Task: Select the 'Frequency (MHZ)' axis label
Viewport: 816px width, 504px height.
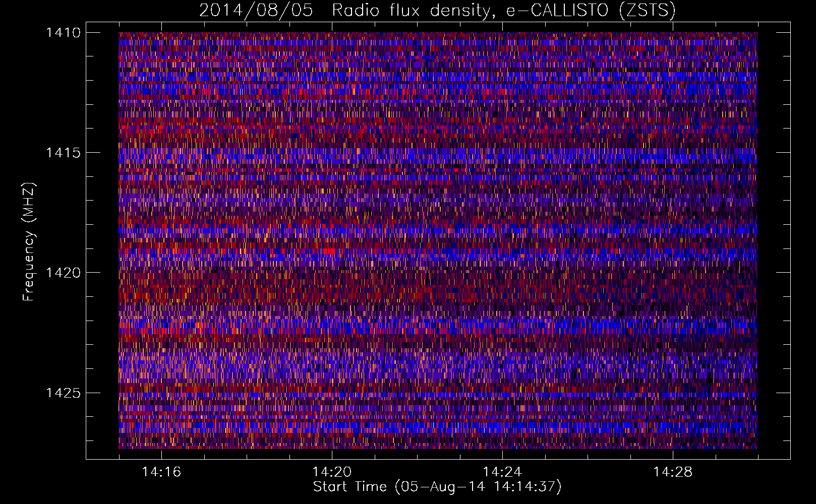Action: click(29, 242)
